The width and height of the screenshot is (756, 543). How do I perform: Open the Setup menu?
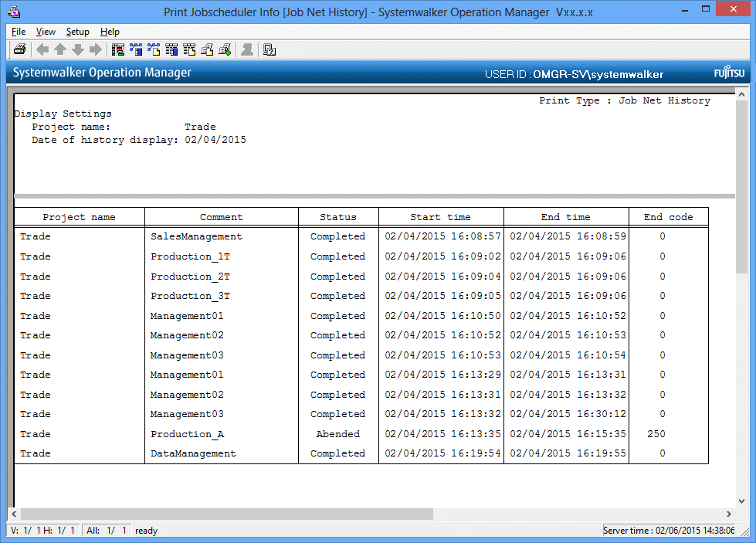77,32
